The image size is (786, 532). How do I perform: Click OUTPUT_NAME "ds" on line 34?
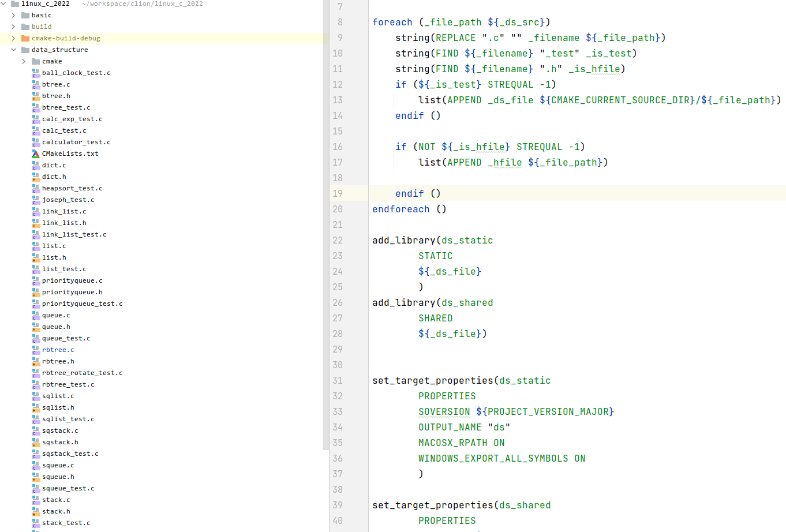coord(465,427)
